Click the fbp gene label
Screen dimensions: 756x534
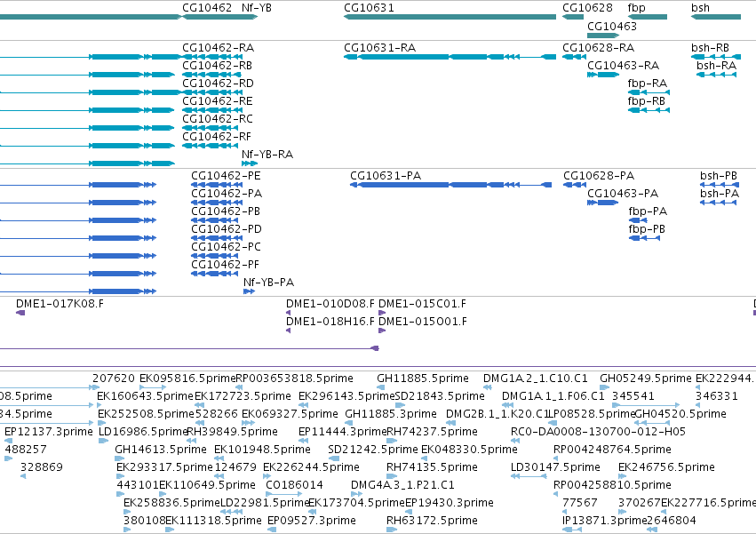coord(636,8)
